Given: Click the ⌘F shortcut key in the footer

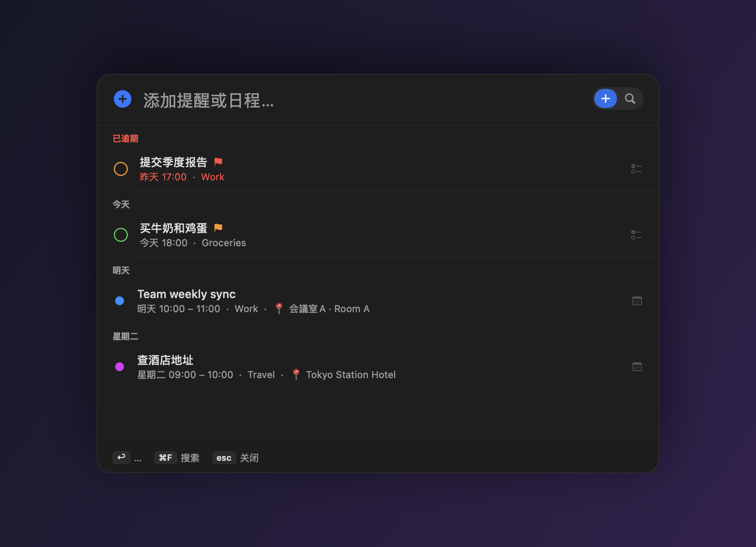Looking at the screenshot, I should (x=166, y=458).
